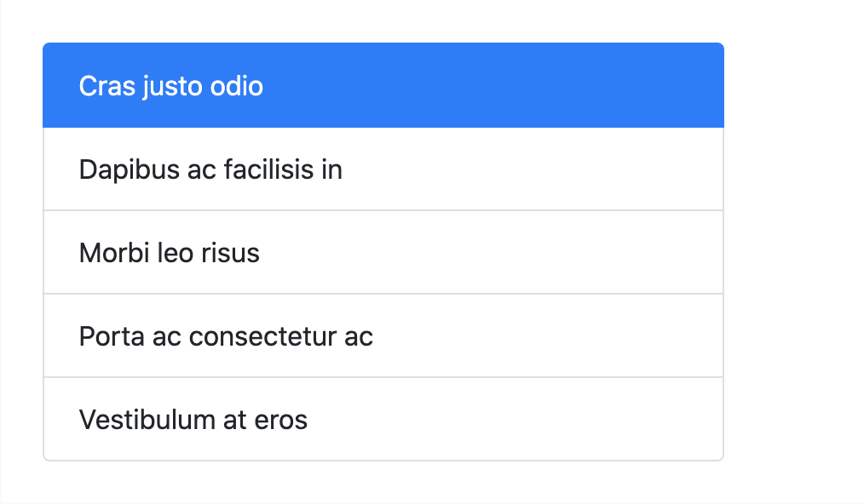Activate the bottom row of the list group

pos(383,419)
